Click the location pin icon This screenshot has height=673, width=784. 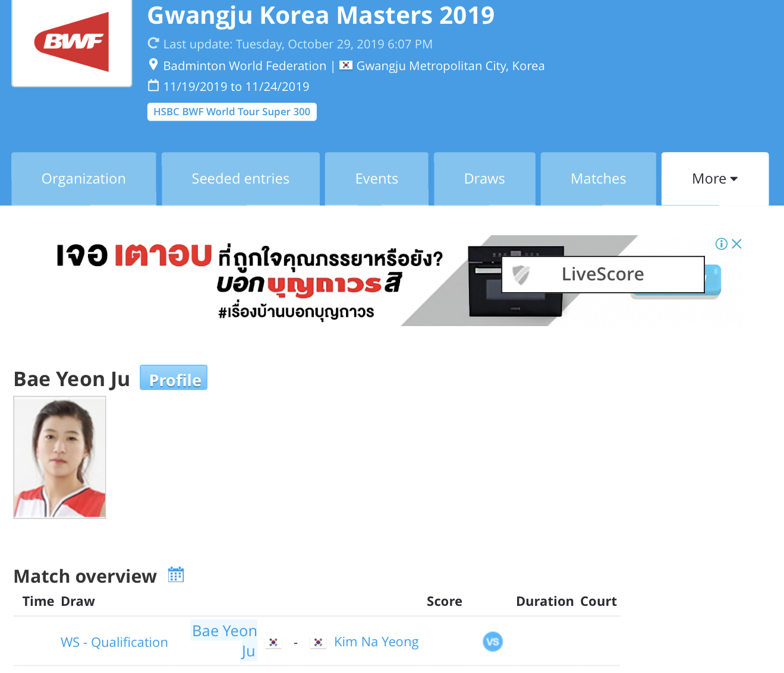[153, 65]
